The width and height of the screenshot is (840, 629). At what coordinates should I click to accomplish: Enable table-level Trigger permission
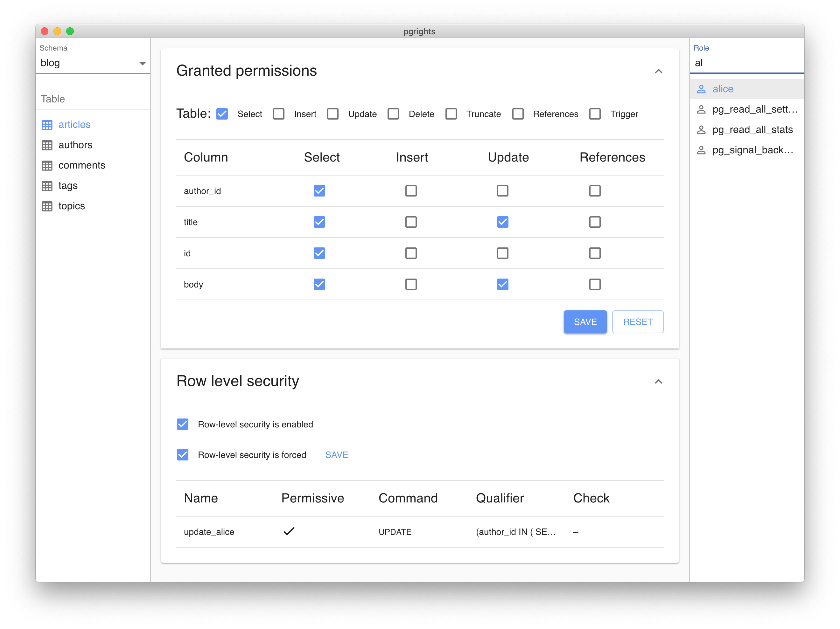(x=595, y=114)
